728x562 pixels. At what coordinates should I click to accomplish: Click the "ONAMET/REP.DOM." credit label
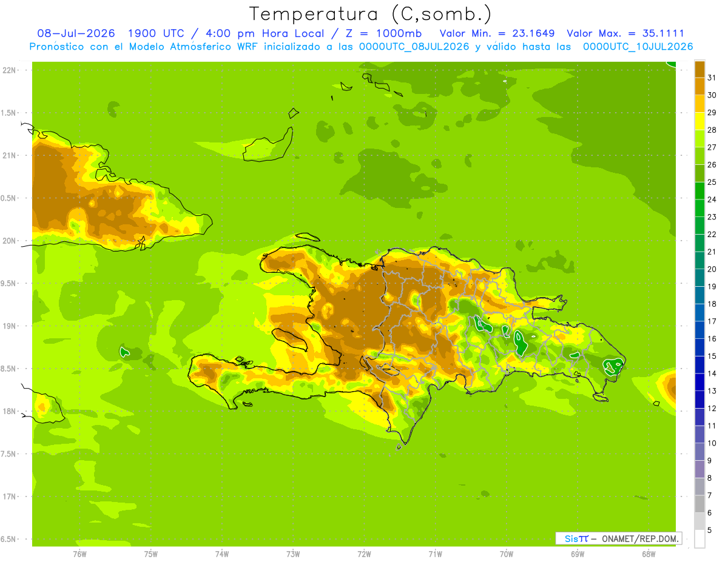point(639,538)
